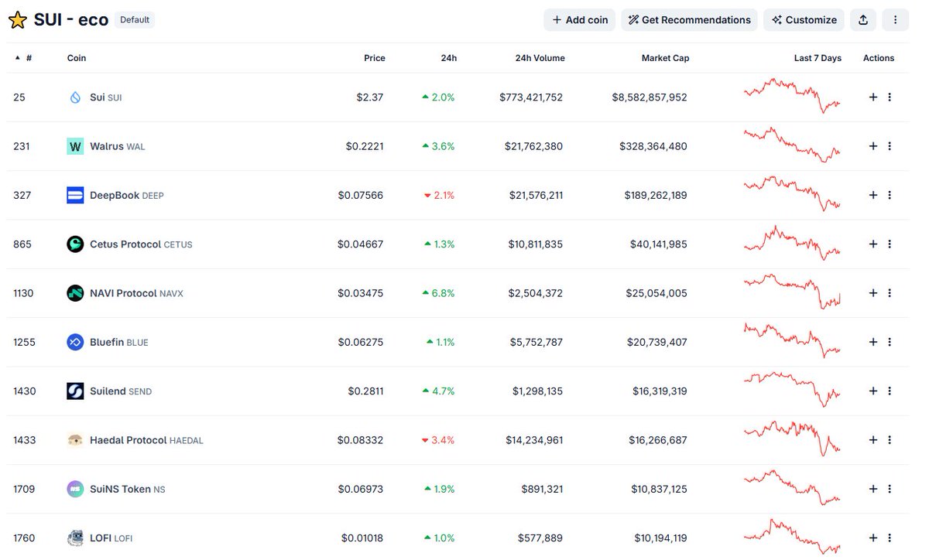Sort table by Coin column

tap(77, 58)
